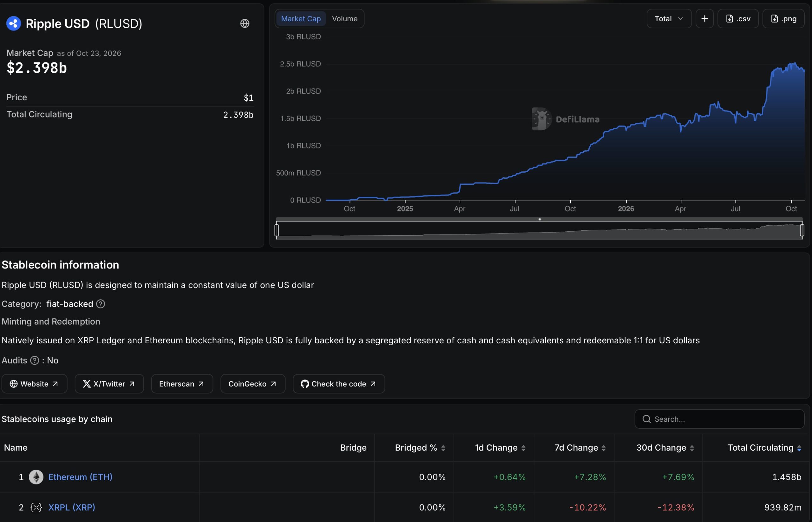The height and width of the screenshot is (522, 812).
Task: Click the Name column header
Action: point(16,447)
